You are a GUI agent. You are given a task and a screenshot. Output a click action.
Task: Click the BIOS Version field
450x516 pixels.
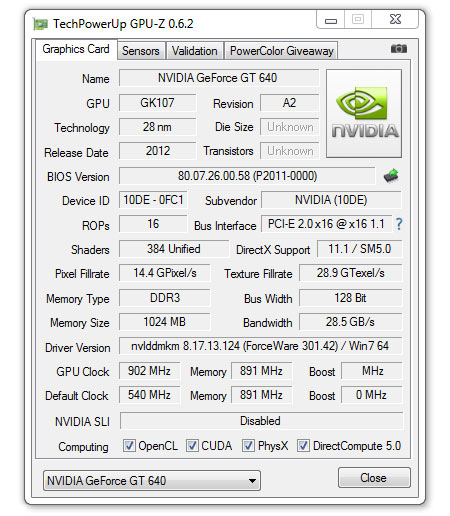pos(247,176)
